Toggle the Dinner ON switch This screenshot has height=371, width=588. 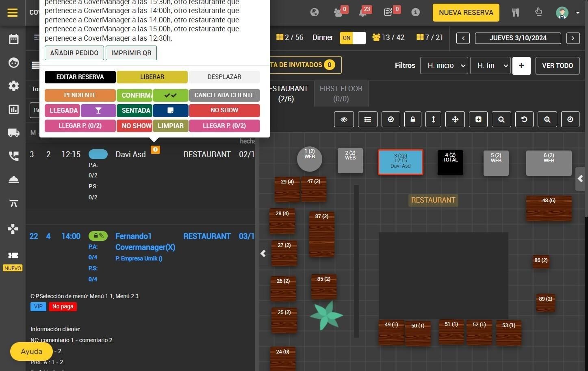click(353, 38)
